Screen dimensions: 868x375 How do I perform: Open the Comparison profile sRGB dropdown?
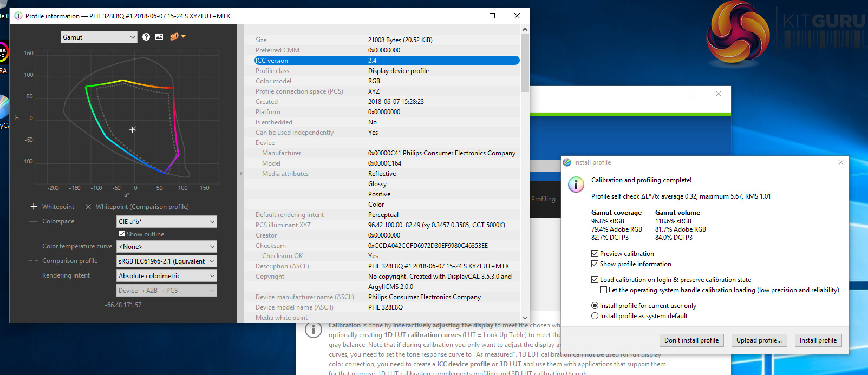tap(167, 261)
